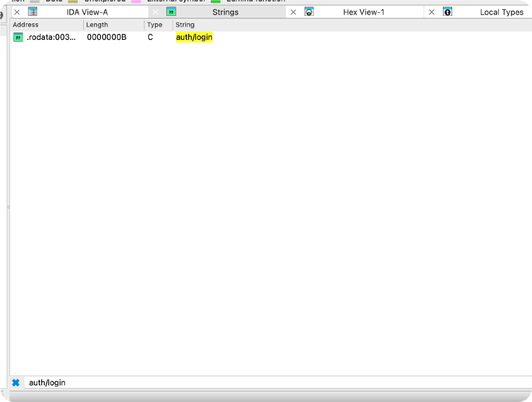The height and width of the screenshot is (402, 532).
Task: Close the IDA View-A tab
Action: (17, 12)
